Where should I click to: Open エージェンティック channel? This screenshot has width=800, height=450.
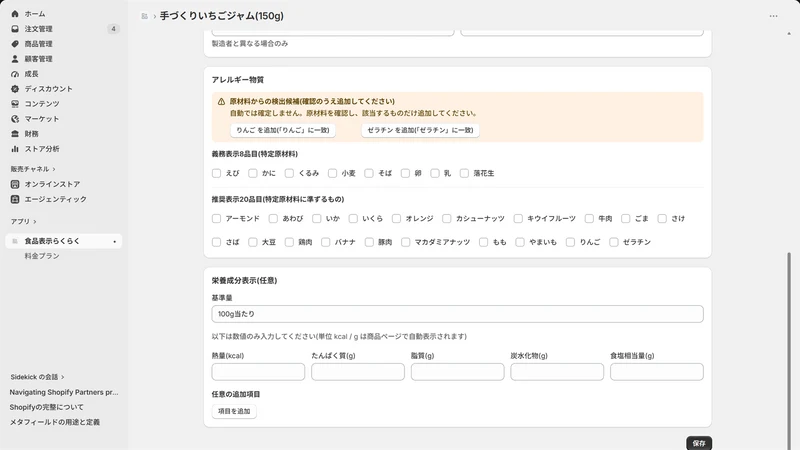pyautogui.click(x=56, y=199)
